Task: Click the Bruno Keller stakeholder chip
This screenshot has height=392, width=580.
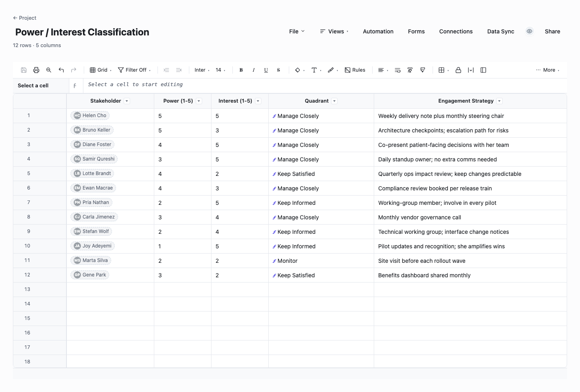Action: coord(92,130)
